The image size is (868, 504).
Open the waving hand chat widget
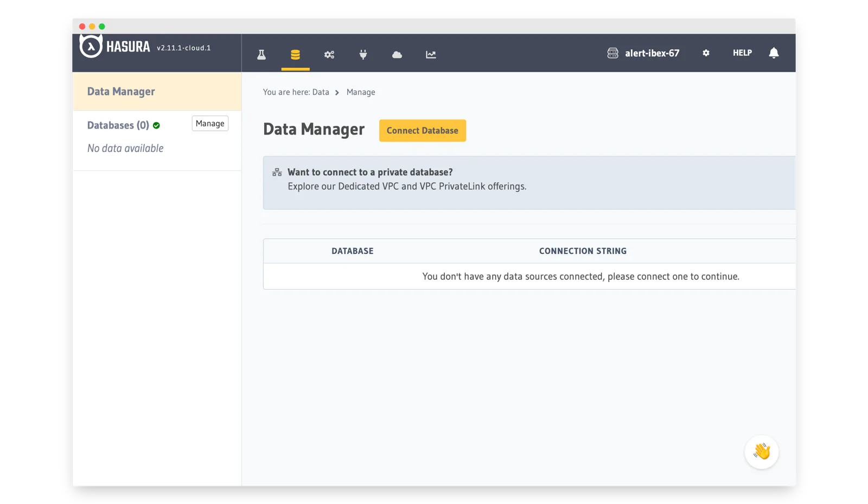tap(761, 451)
